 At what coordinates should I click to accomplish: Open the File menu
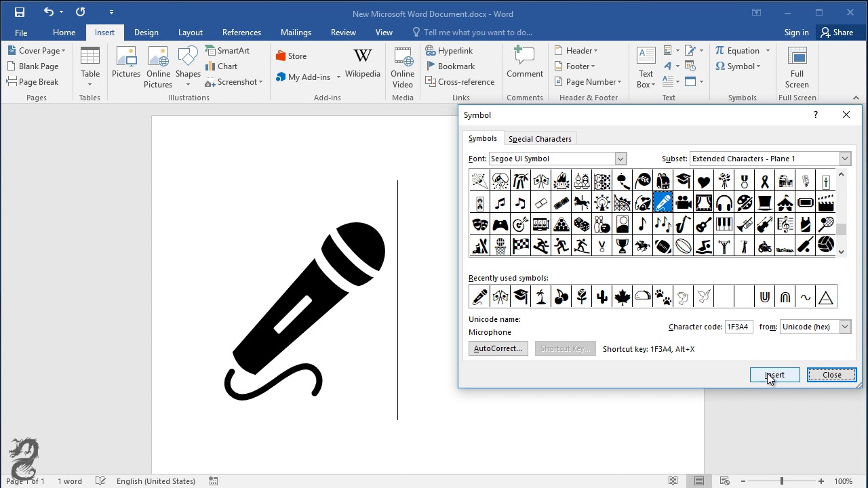[21, 33]
